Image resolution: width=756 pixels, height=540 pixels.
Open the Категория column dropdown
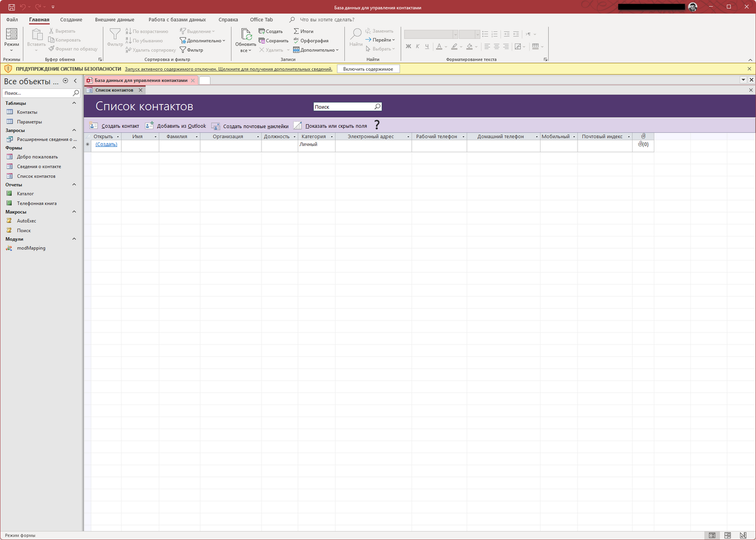(x=332, y=137)
